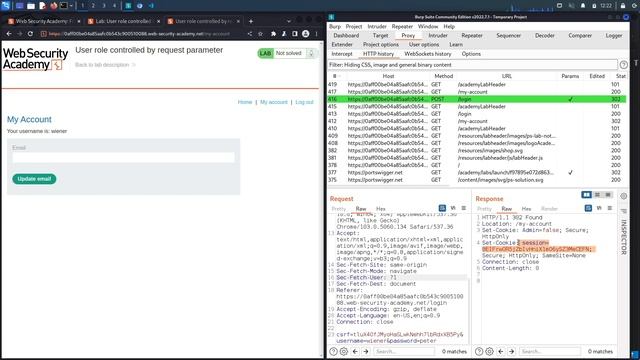
Task: Click the Web Security Academy logo
Action: pos(36,59)
